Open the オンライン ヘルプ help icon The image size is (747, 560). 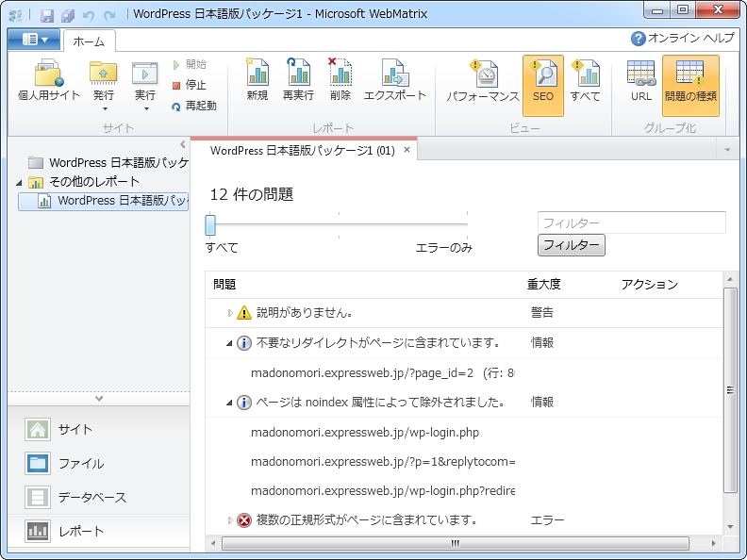tap(638, 39)
